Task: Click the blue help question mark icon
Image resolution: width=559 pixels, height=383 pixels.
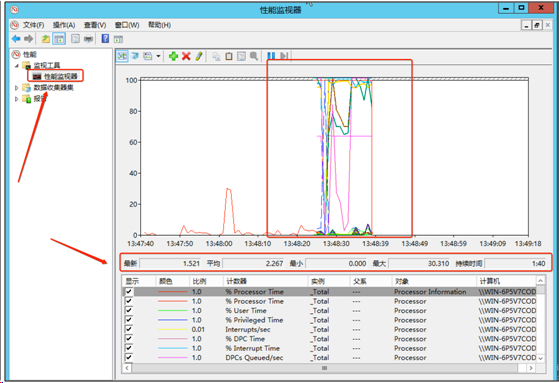Action: [x=105, y=39]
